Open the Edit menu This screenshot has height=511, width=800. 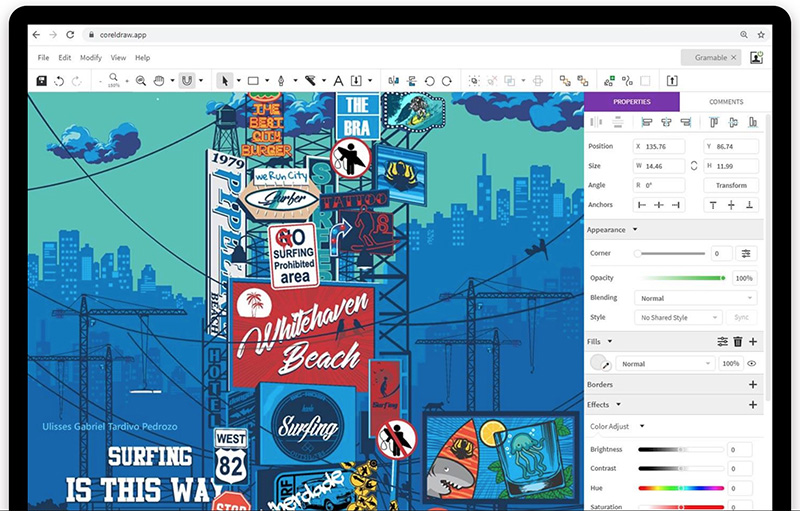point(64,58)
